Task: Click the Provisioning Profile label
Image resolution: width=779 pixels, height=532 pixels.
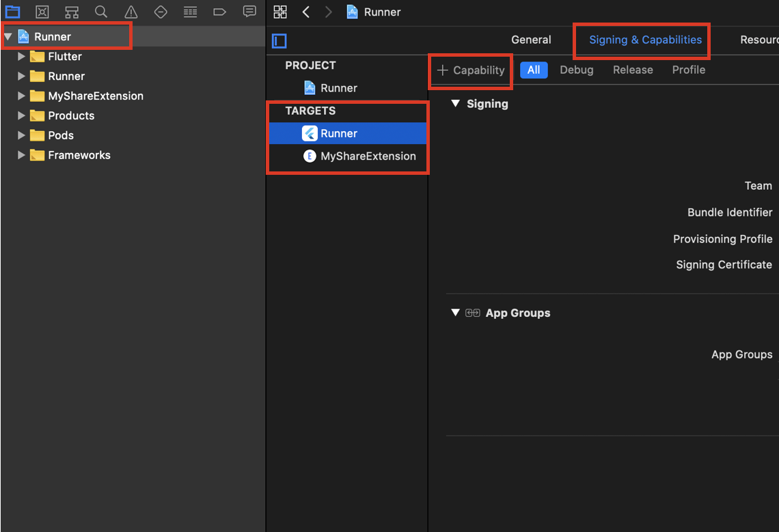Action: [x=722, y=239]
